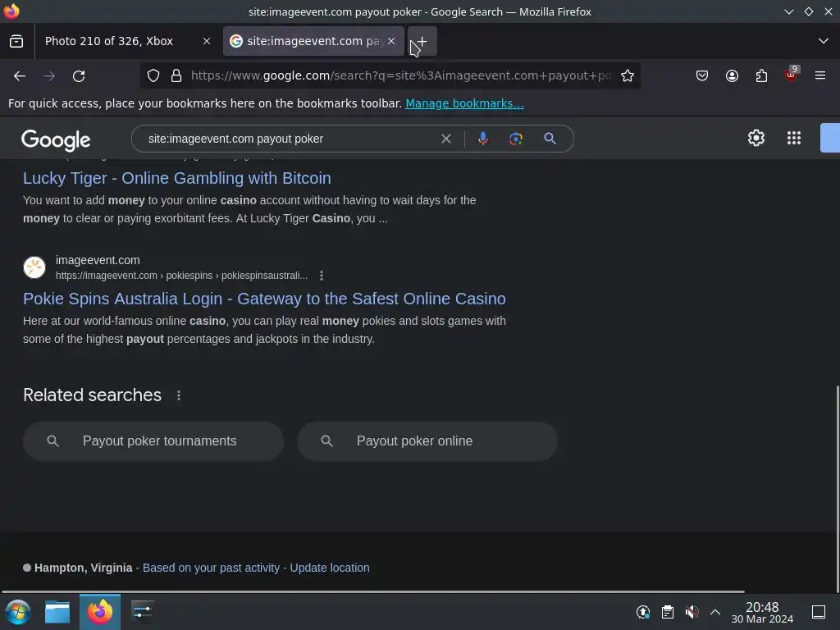The height and width of the screenshot is (630, 840).
Task: Open Google apps grid
Action: pyautogui.click(x=794, y=138)
